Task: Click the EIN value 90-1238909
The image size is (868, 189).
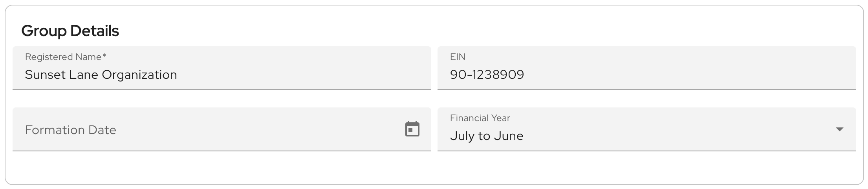Action: (487, 75)
